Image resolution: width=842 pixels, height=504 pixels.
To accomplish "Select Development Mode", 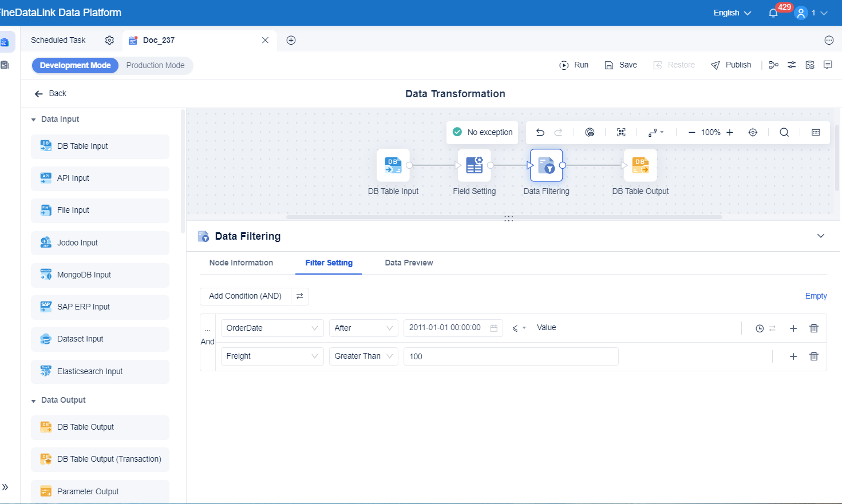I will point(75,65).
